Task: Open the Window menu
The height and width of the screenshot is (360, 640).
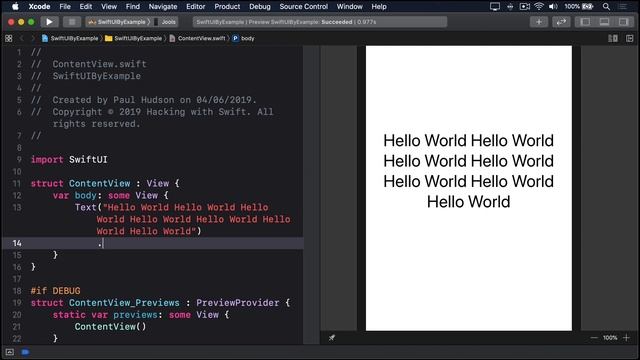Action: point(349,7)
